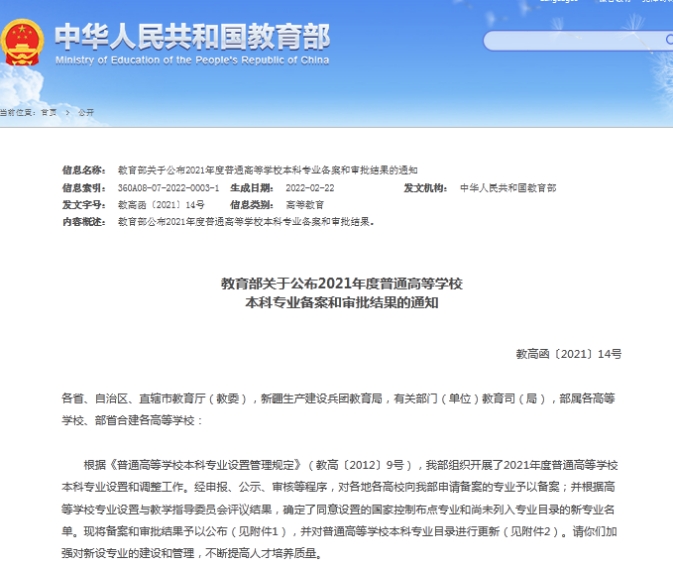Image resolution: width=673 pixels, height=567 pixels.
Task: Click the 中华人民共和国教育部 site title
Action: [191, 35]
